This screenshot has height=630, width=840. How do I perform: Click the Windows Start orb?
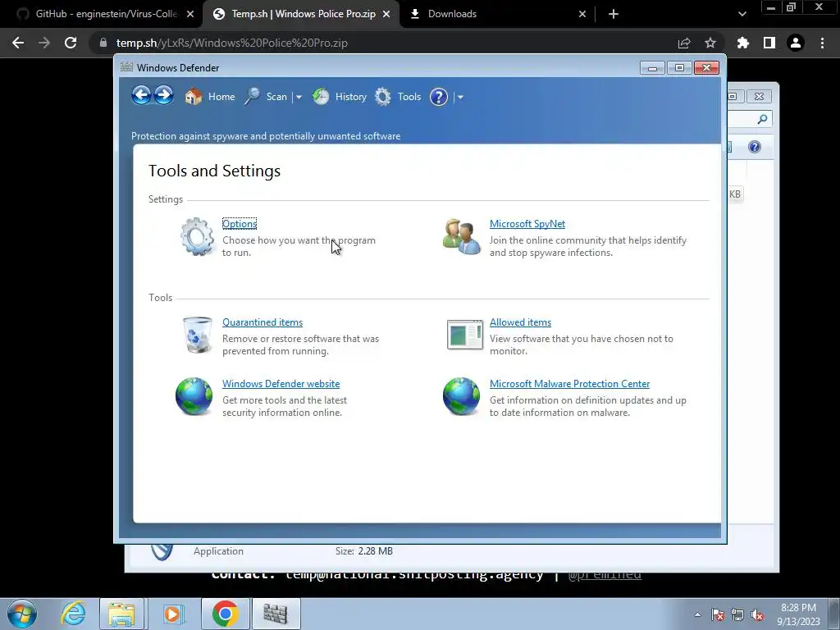[22, 614]
